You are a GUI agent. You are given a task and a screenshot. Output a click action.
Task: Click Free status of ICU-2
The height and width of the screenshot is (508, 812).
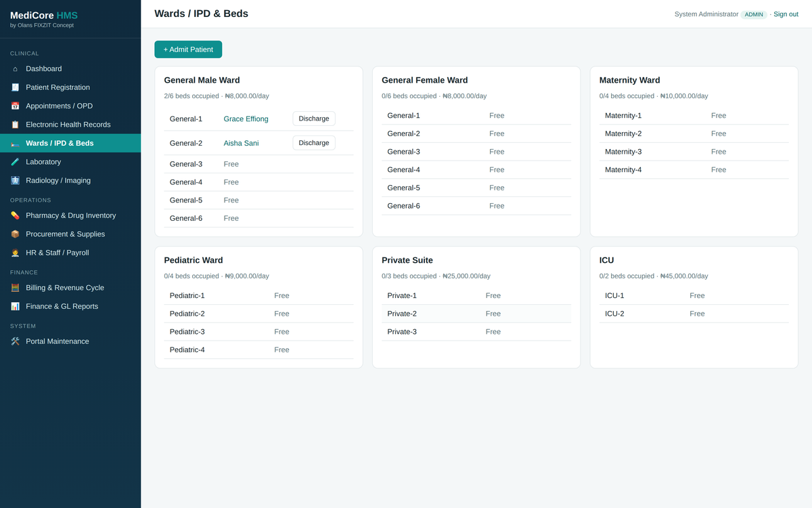[697, 314]
